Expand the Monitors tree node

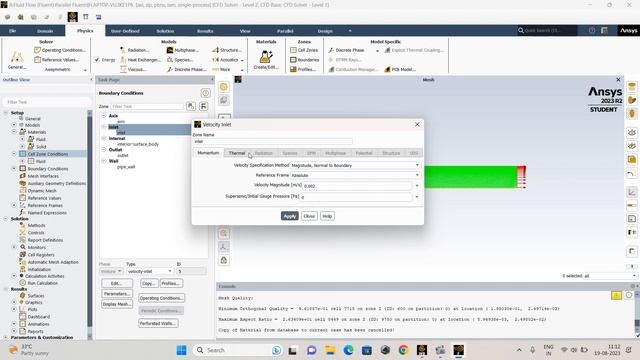[x=14, y=247]
